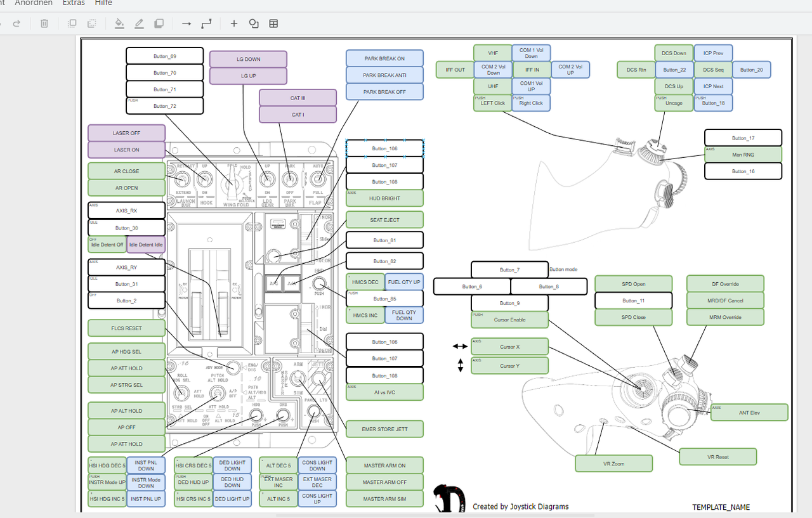Open the waypoints connector style tool

click(x=206, y=23)
